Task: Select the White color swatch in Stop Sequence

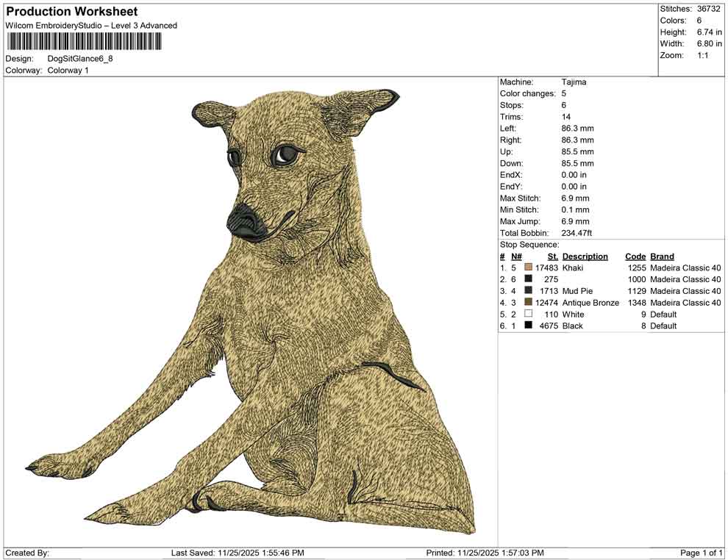Action: pyautogui.click(x=528, y=315)
